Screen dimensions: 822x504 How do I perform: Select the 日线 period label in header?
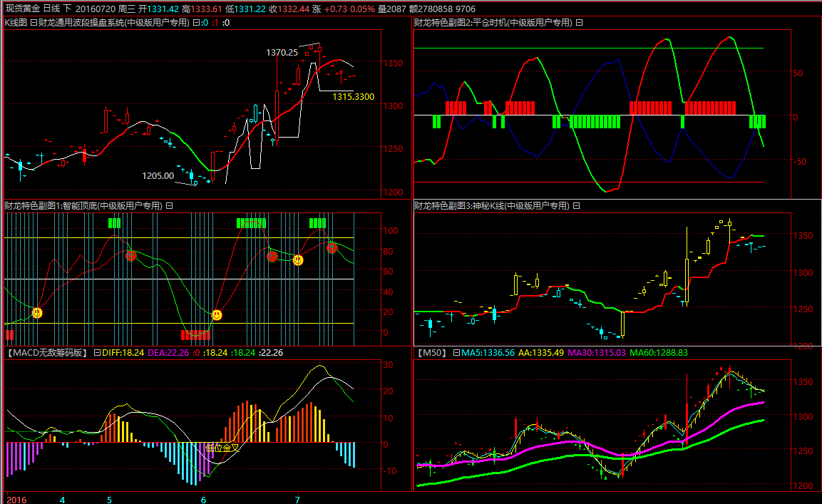(52, 8)
